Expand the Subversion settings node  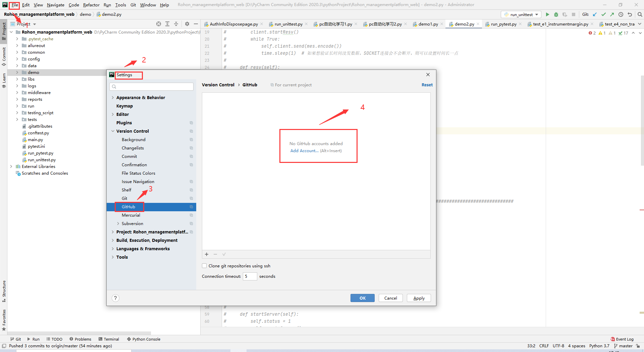click(x=118, y=223)
